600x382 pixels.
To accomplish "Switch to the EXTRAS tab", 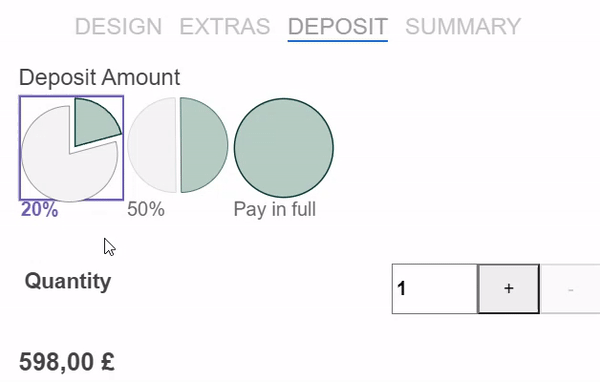I will pyautogui.click(x=225, y=26).
